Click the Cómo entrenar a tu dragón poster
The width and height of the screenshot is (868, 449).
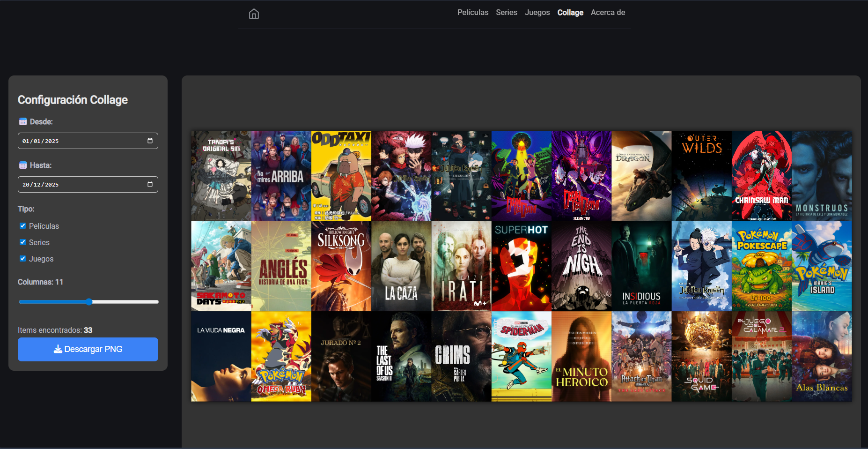[641, 176]
